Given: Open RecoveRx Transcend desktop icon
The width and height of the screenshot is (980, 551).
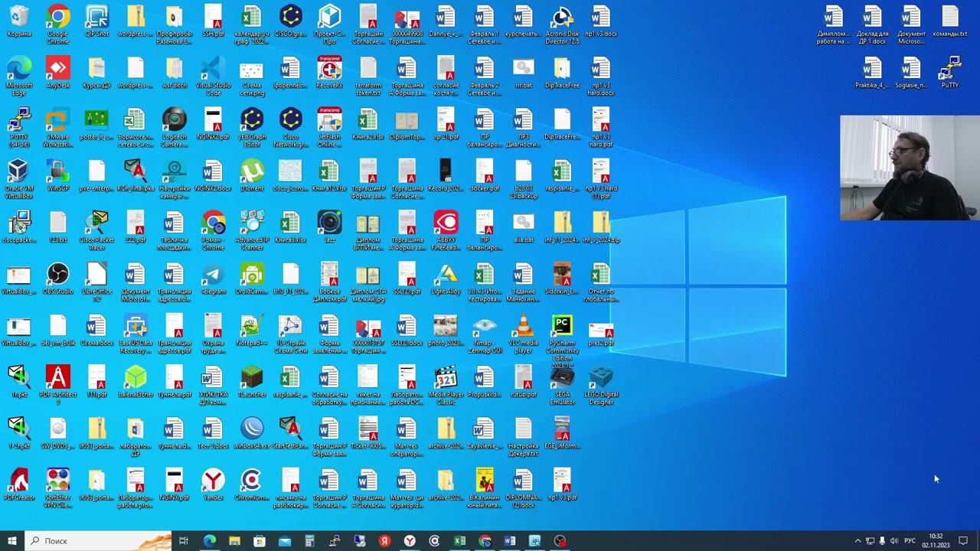Looking at the screenshot, I should coord(329,73).
